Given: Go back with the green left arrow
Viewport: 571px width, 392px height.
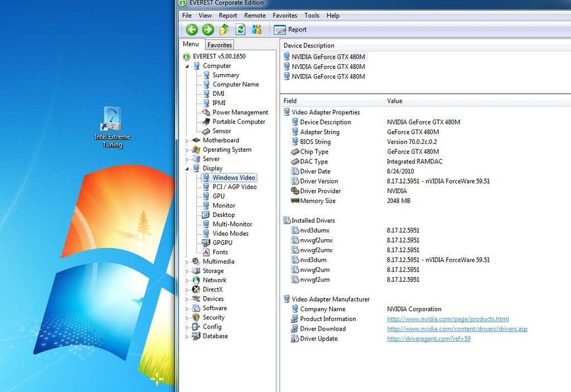Looking at the screenshot, I should pos(192,30).
